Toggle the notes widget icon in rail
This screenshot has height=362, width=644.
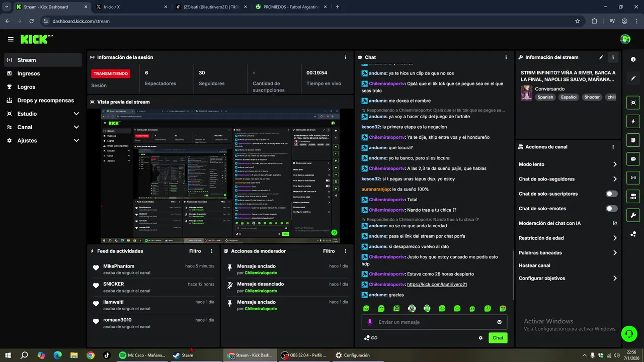(x=633, y=140)
